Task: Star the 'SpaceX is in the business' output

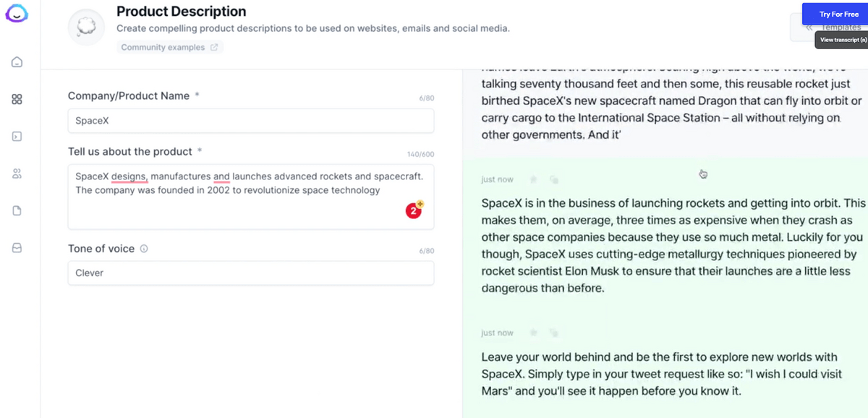Action: click(533, 179)
